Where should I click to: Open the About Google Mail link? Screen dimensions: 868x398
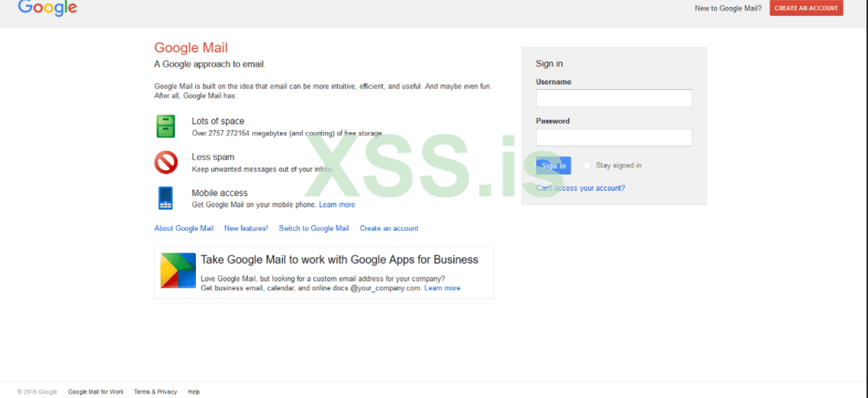pos(184,228)
